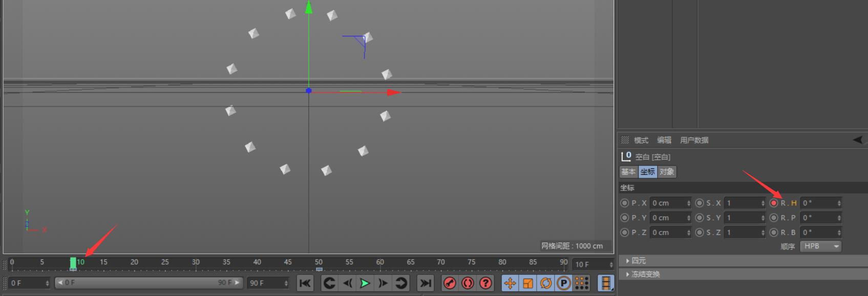This screenshot has height=296, width=868.
Task: Open the HPB rotation order dropdown
Action: point(821,246)
